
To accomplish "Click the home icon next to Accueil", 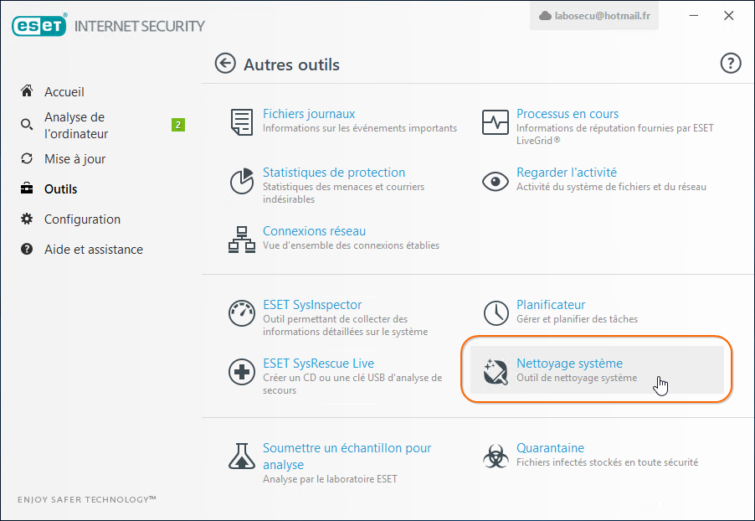I will tap(27, 91).
